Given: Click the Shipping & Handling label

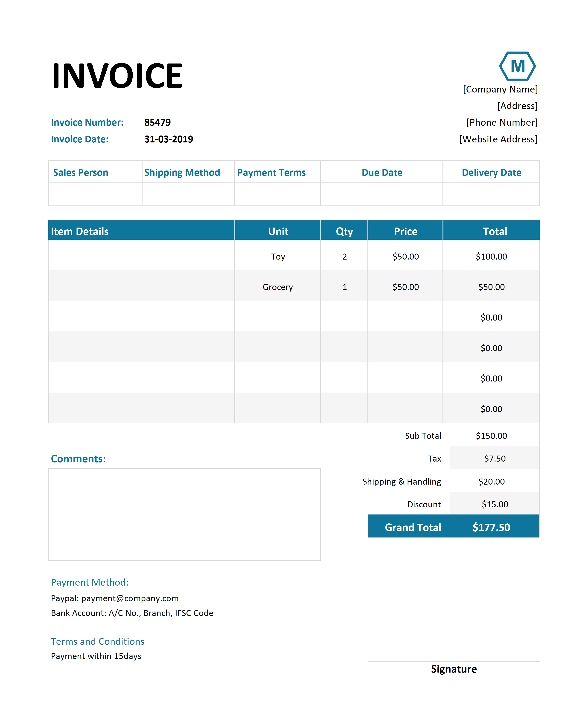Looking at the screenshot, I should coord(402,482).
